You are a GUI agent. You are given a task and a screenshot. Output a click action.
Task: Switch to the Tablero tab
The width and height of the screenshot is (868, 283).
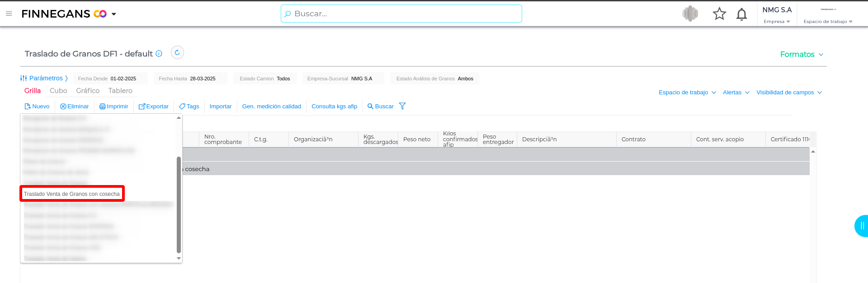tap(120, 91)
